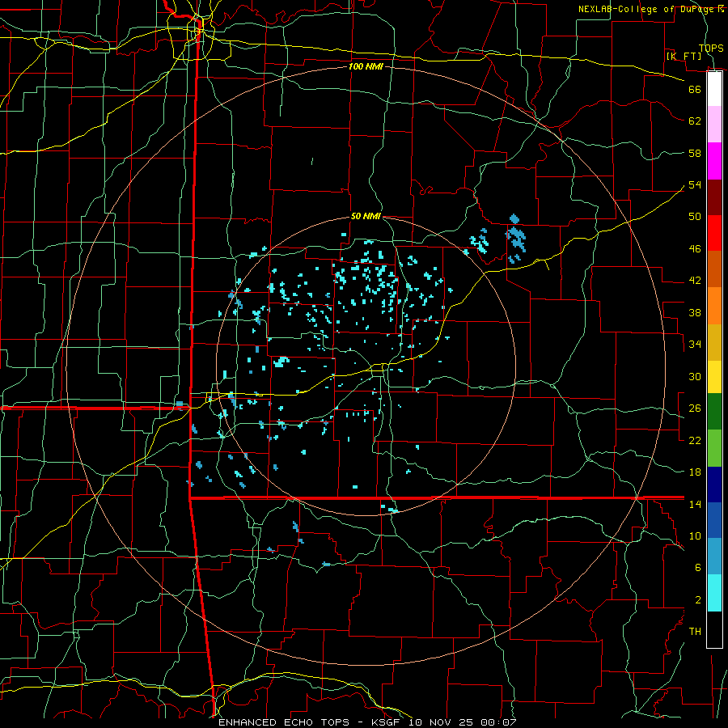The height and width of the screenshot is (728, 728).
Task: Click the 'ENHANCED ECHO TOPS' product title
Action: click(x=284, y=722)
